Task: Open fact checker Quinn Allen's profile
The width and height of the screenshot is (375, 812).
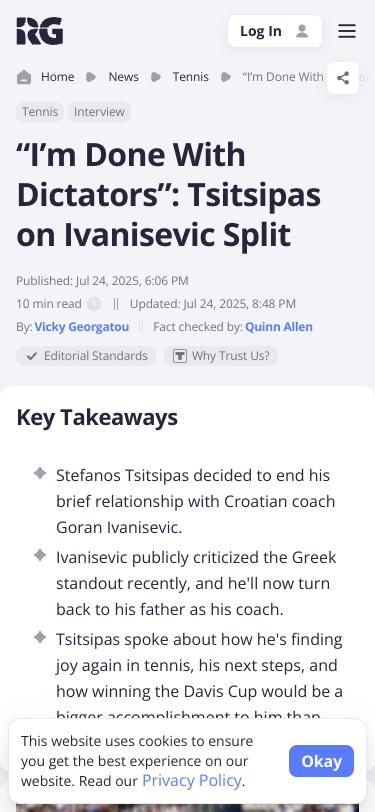Action: (279, 327)
